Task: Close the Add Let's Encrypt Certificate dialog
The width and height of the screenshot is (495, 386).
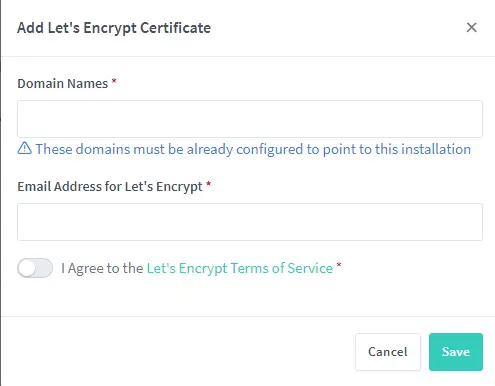Action: [471, 27]
